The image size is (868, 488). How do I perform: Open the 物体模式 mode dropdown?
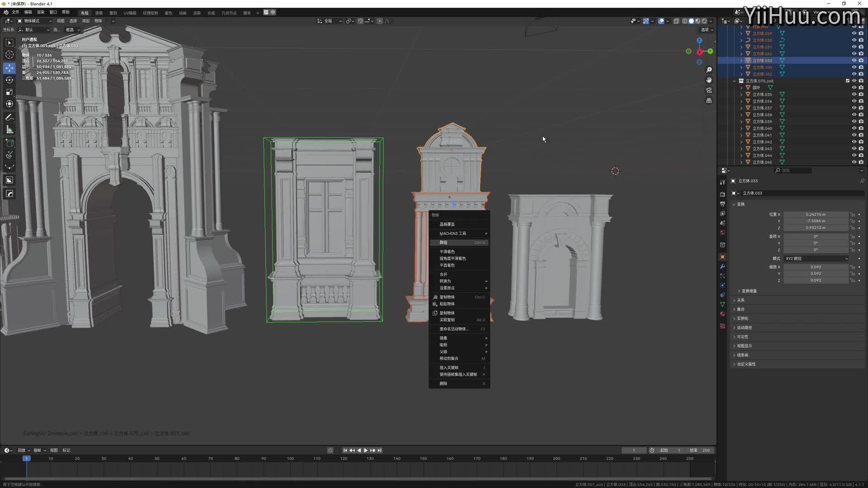point(34,21)
